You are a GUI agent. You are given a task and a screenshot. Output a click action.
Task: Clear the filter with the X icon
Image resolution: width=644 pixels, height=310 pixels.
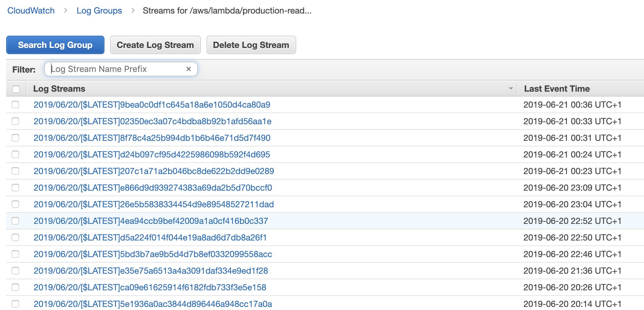[189, 69]
